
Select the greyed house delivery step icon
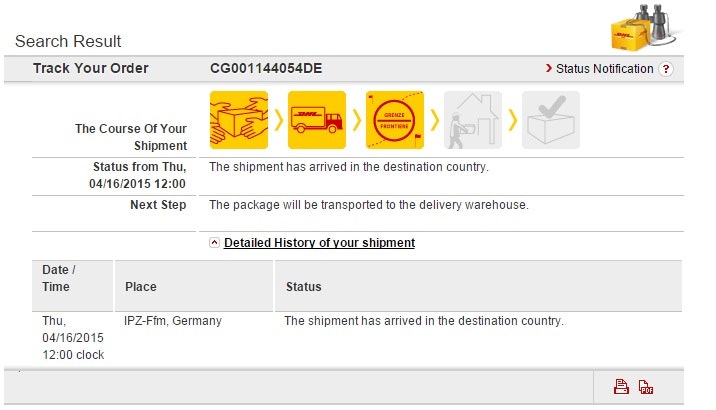click(x=473, y=121)
